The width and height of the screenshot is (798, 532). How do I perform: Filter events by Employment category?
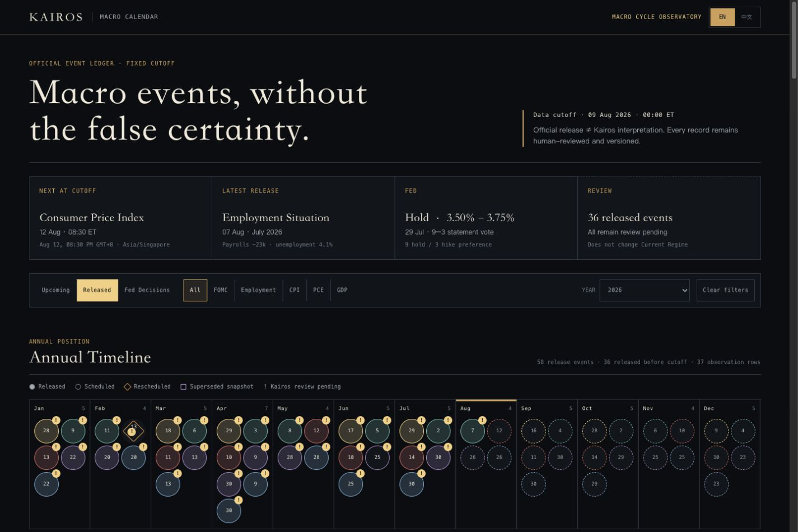point(258,290)
